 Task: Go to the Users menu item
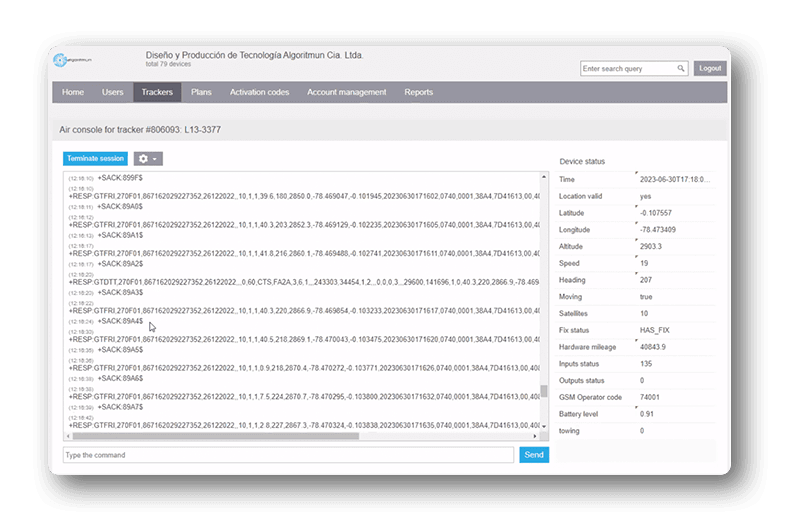(113, 92)
